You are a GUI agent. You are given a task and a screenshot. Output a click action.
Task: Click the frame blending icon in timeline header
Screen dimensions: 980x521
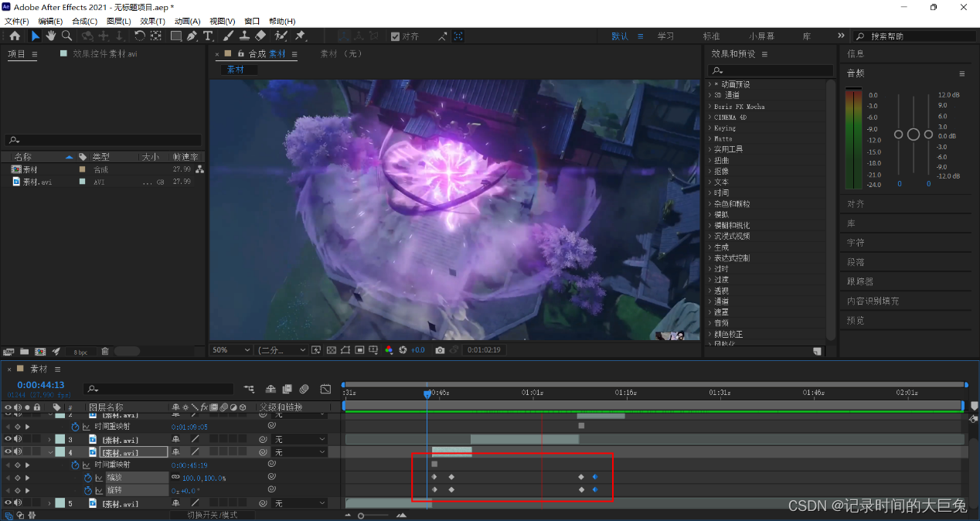287,389
